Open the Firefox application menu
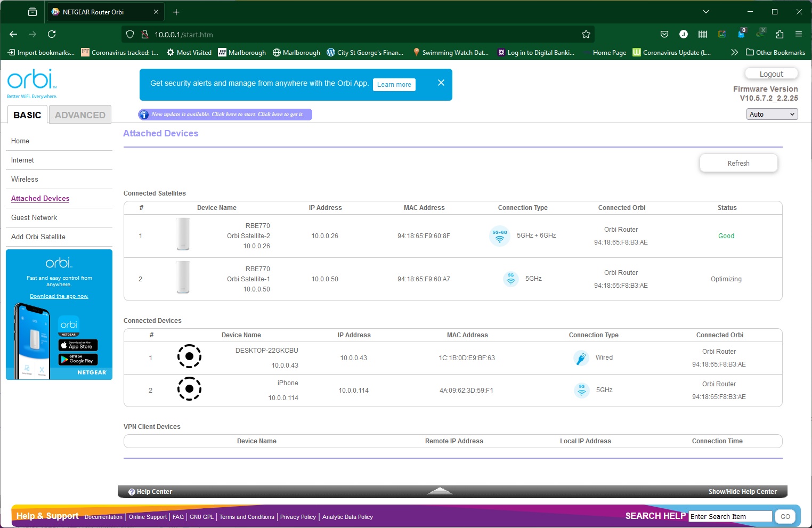 (798, 35)
